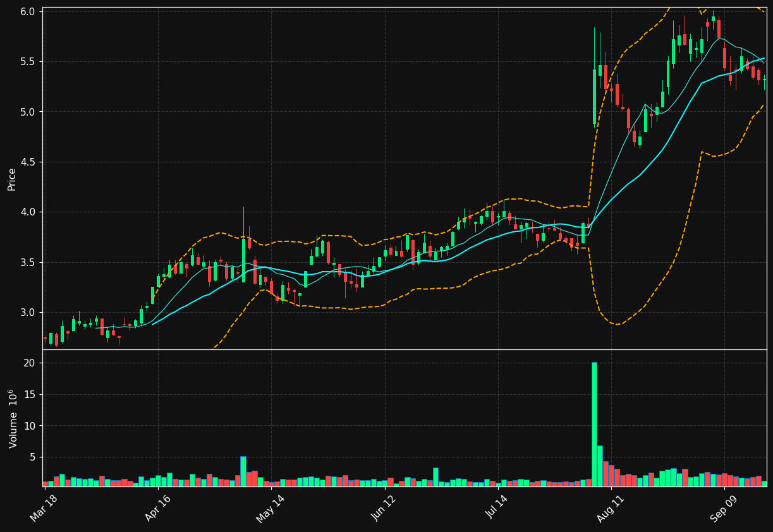
Task: Click the large green gap-up candle before Aug 11
Action: (x=594, y=97)
